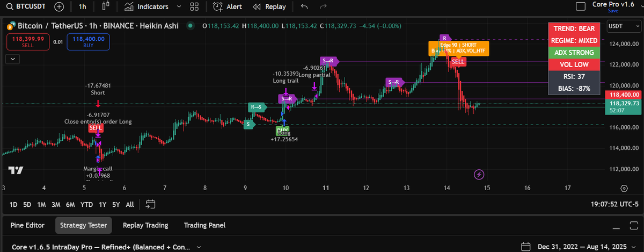Click the Core Pro v1.6 layout name

[612, 4]
